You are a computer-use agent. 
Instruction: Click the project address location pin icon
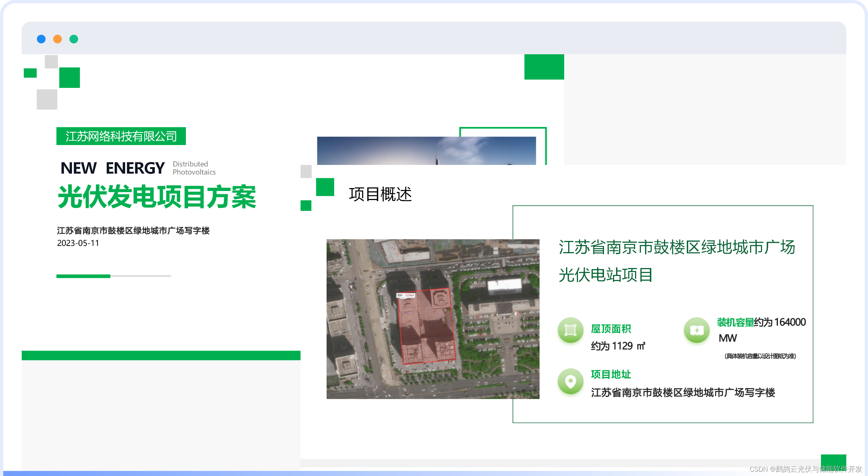[x=570, y=381]
